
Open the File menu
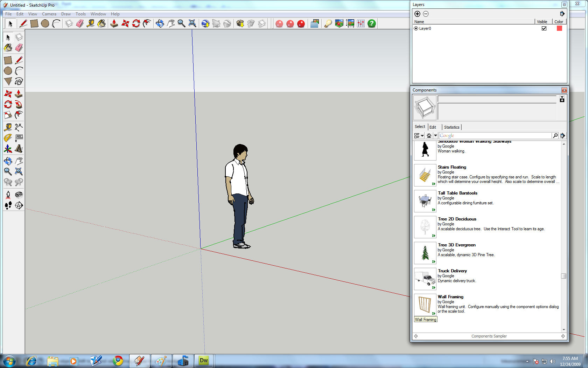(x=8, y=14)
